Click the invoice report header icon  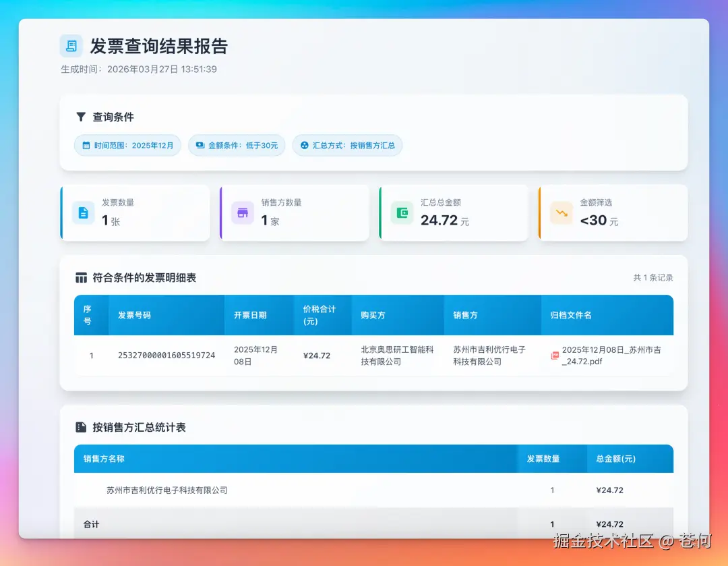[x=70, y=46]
